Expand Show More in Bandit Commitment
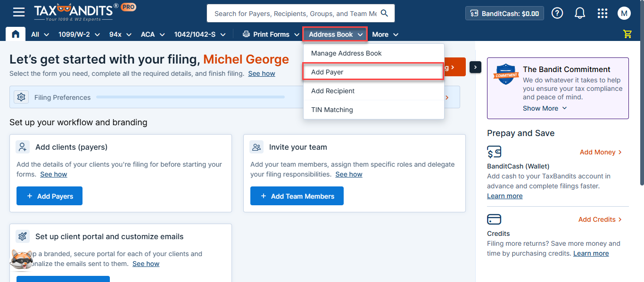The width and height of the screenshot is (644, 282). [545, 108]
